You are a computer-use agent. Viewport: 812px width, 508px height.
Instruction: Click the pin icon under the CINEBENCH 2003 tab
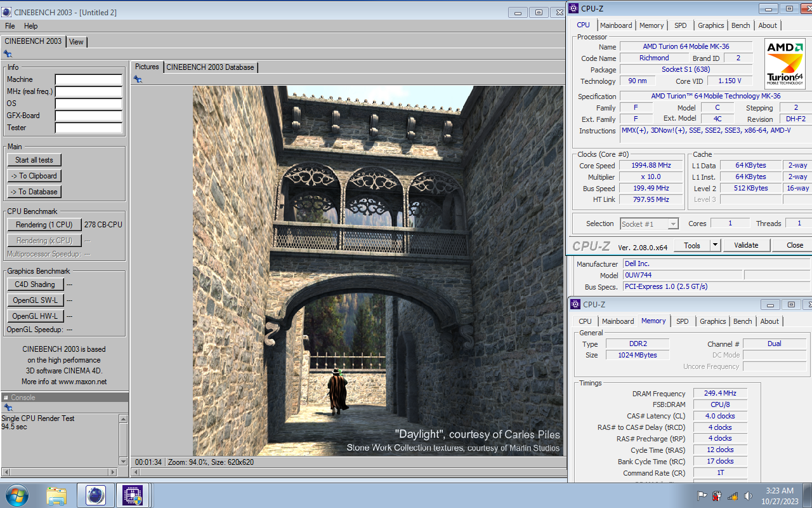[8, 54]
